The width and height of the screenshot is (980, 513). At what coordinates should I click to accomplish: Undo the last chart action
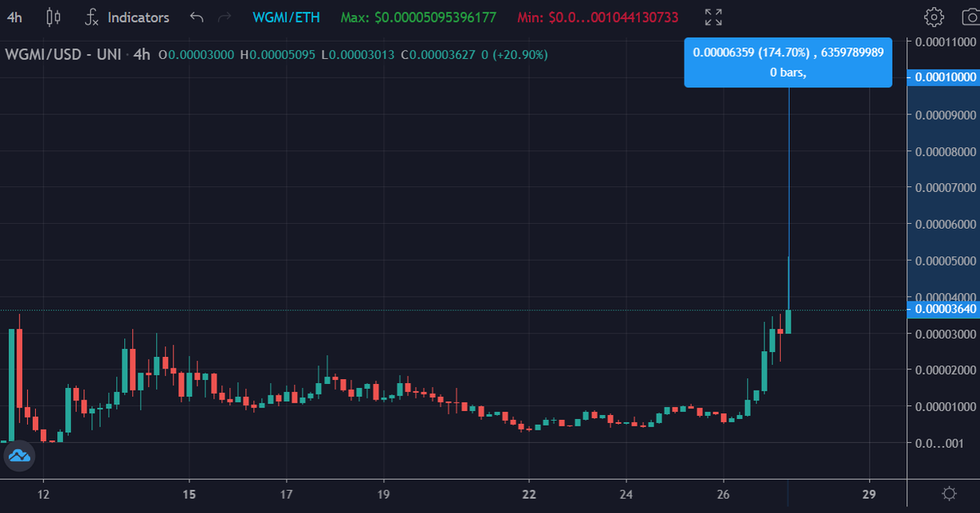pos(196,16)
